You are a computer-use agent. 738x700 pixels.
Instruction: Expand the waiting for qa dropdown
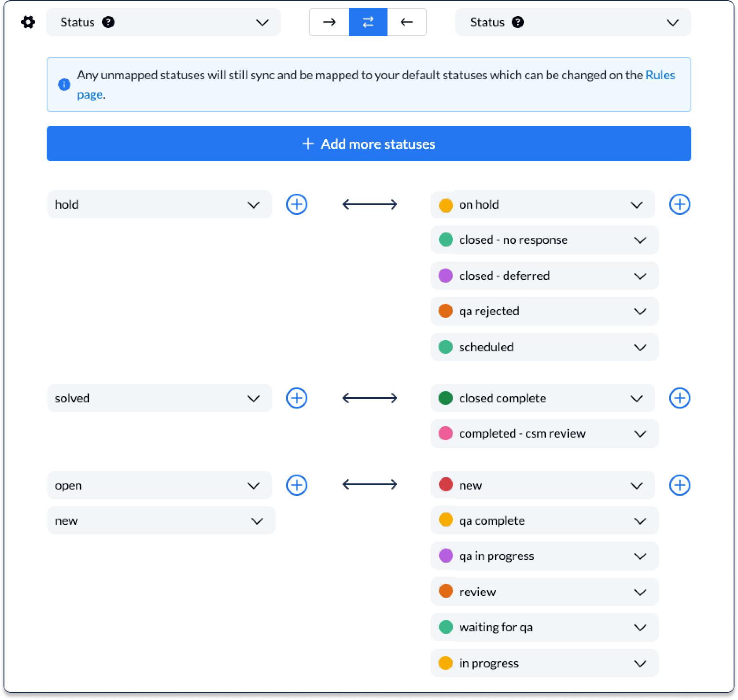coord(641,627)
